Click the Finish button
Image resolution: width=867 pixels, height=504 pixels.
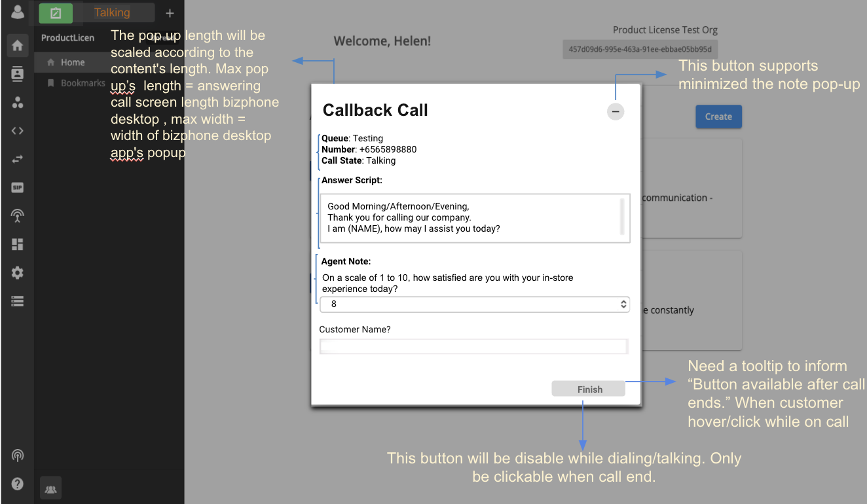[589, 389]
